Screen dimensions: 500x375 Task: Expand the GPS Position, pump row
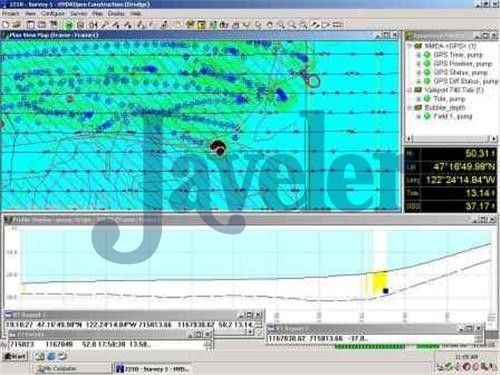419,64
